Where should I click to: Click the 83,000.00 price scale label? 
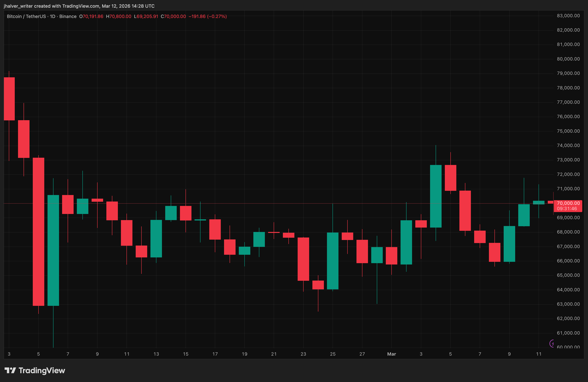(568, 16)
